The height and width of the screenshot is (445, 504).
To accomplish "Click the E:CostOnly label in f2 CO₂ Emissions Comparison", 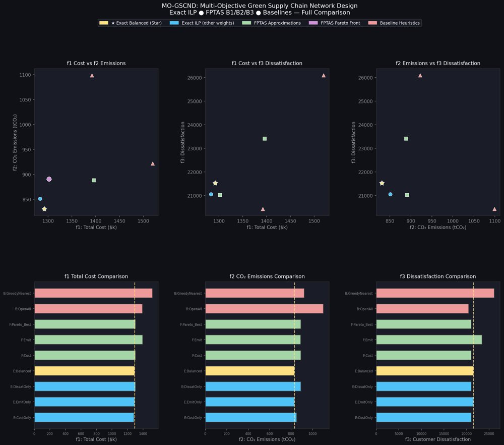I will point(193,418).
